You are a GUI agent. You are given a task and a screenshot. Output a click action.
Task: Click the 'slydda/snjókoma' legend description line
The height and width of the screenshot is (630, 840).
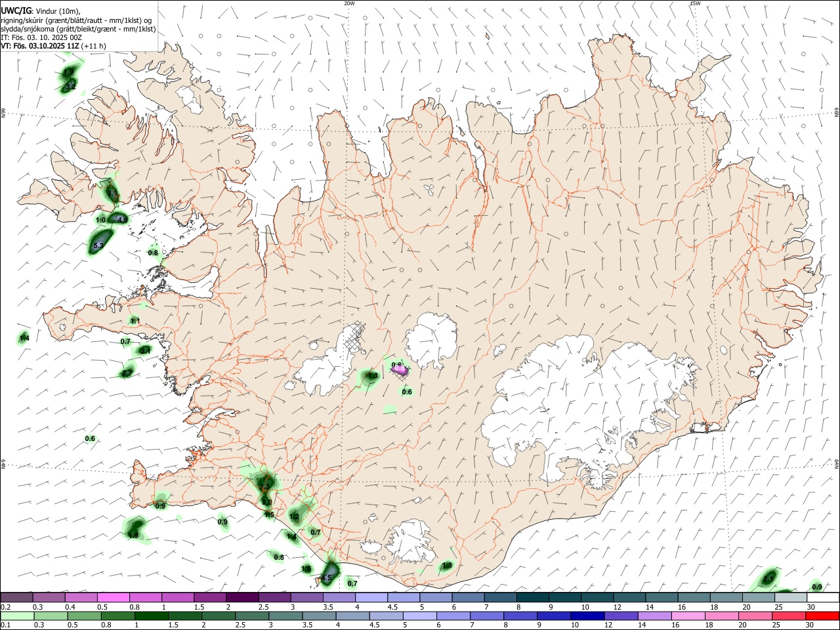pos(78,29)
